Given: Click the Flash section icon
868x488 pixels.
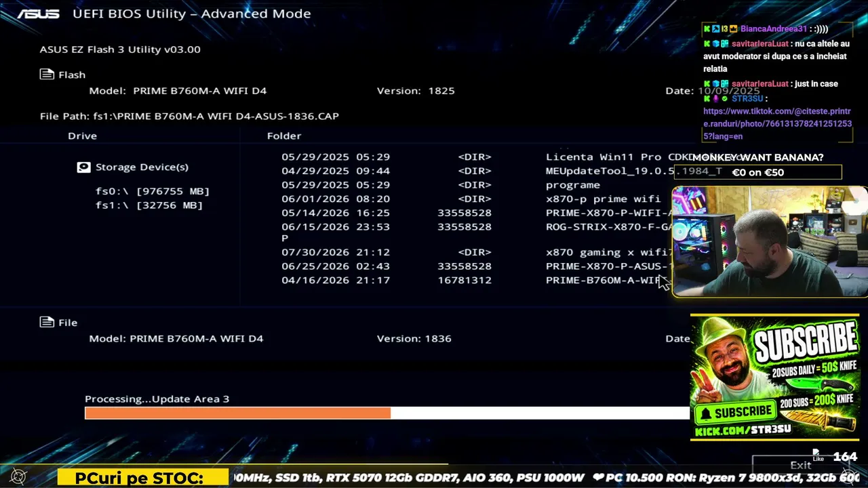Looking at the screenshot, I should (47, 75).
